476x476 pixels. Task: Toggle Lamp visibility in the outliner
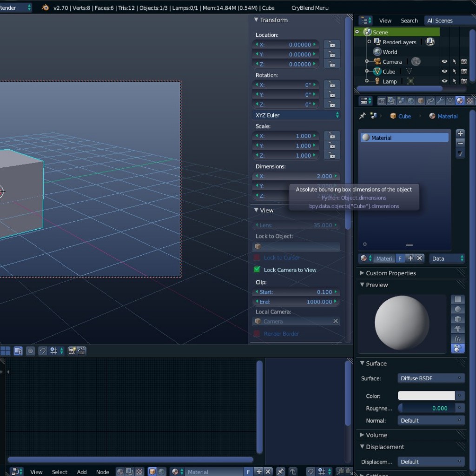[x=444, y=81]
